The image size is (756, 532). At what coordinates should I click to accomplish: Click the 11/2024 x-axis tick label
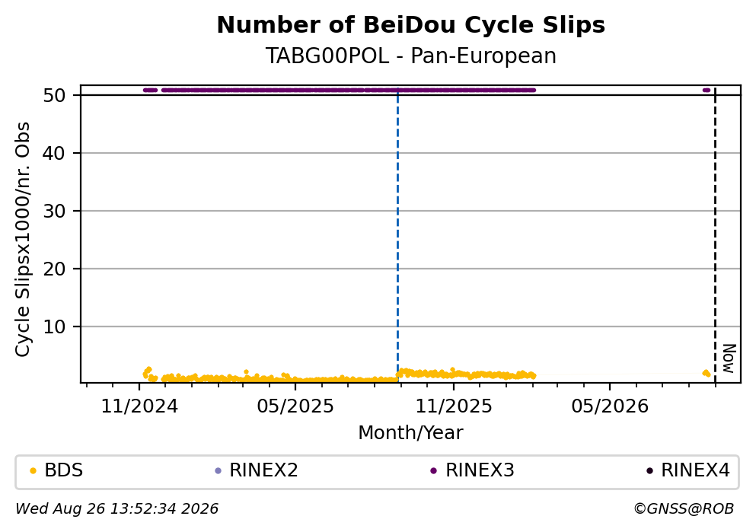pos(139,406)
